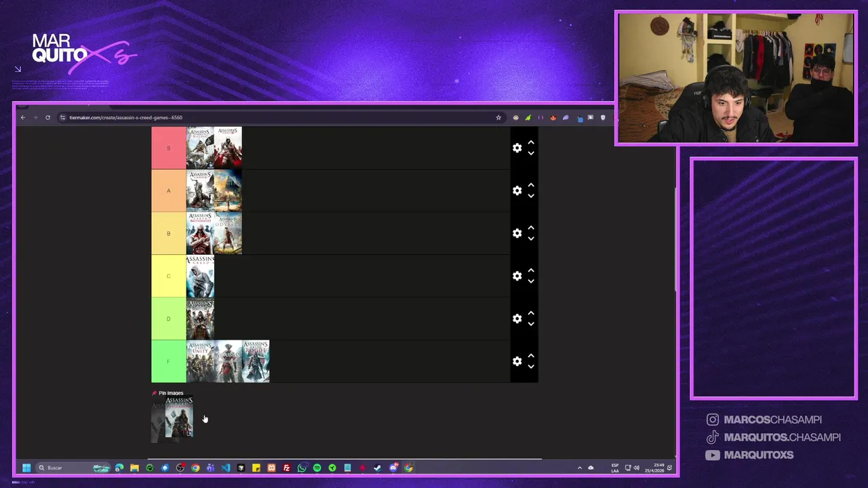
Task: Move C tier row up
Action: (531, 271)
